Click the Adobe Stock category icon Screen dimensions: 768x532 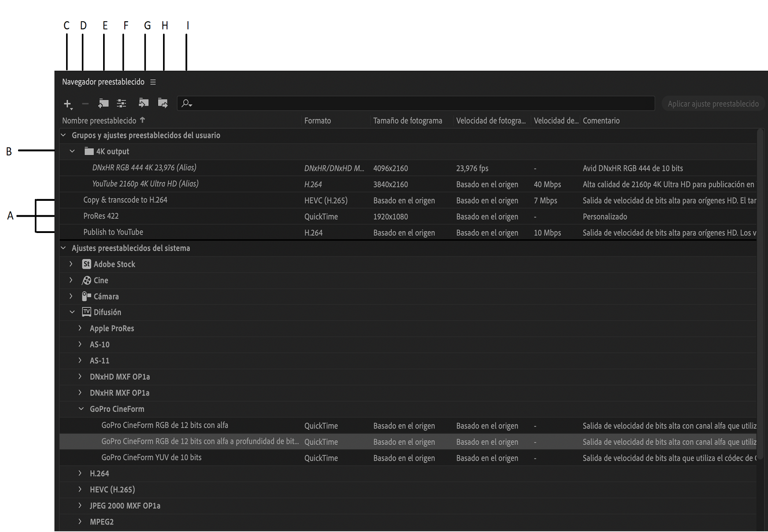(86, 264)
